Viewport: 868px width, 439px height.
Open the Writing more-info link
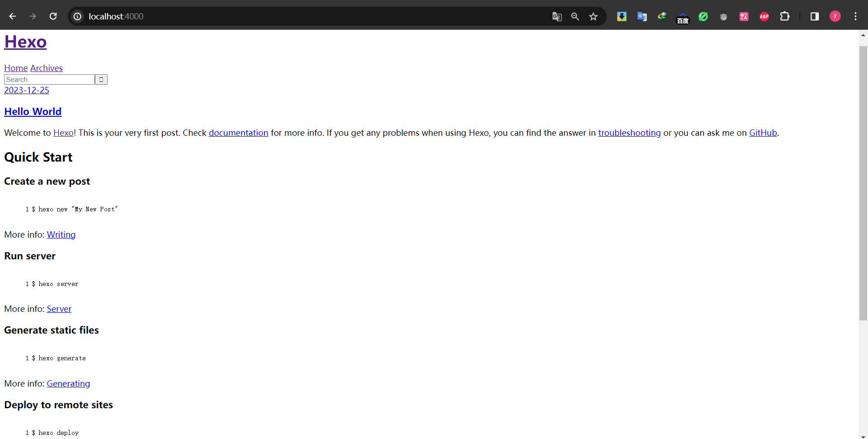[61, 234]
